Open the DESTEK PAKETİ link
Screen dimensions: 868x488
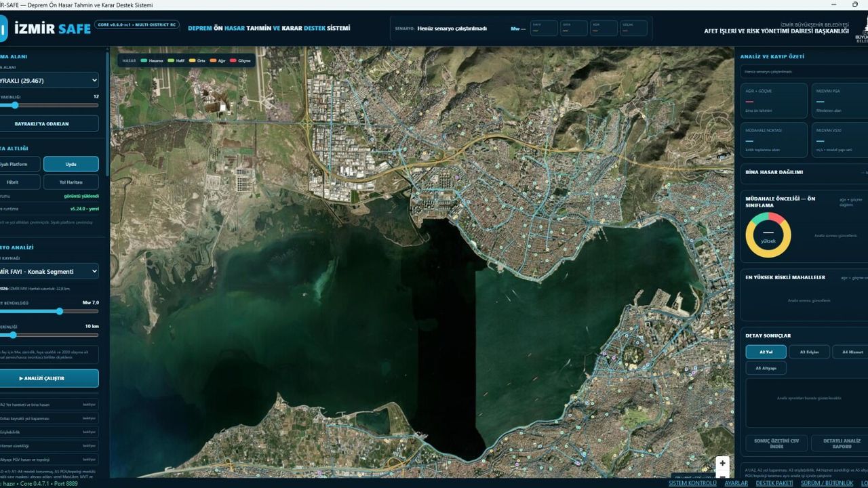[x=774, y=483]
